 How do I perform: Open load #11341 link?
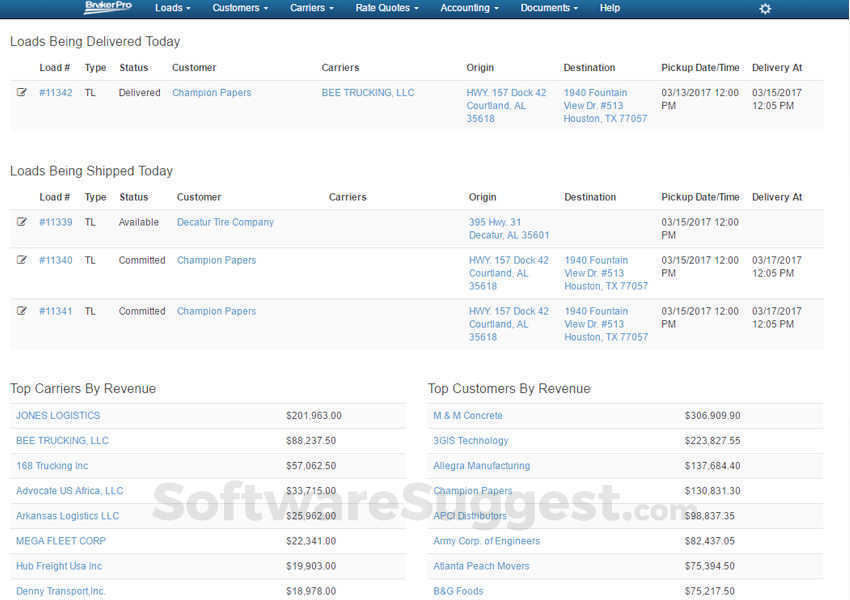56,311
